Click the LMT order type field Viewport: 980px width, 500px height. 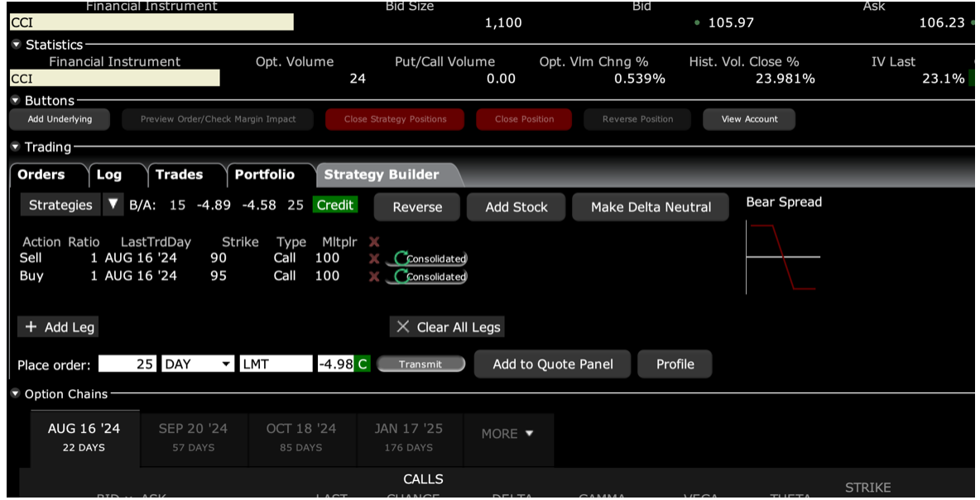[276, 363]
